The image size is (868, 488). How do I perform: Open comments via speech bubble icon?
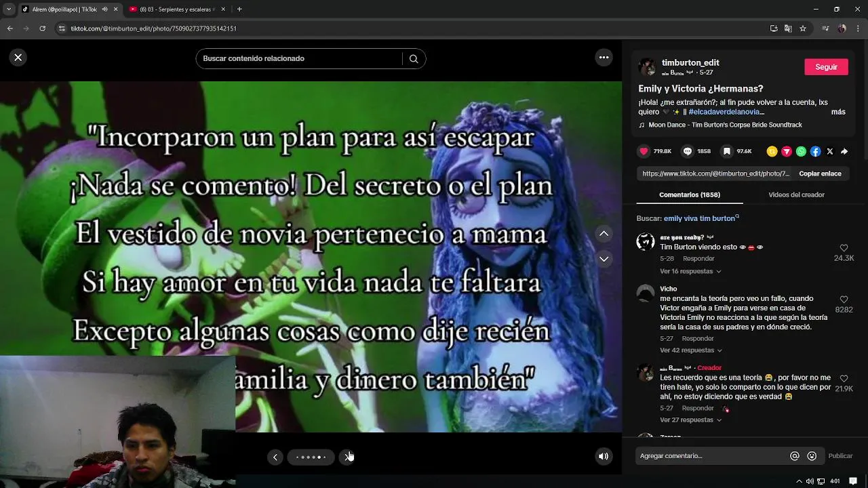pos(688,151)
